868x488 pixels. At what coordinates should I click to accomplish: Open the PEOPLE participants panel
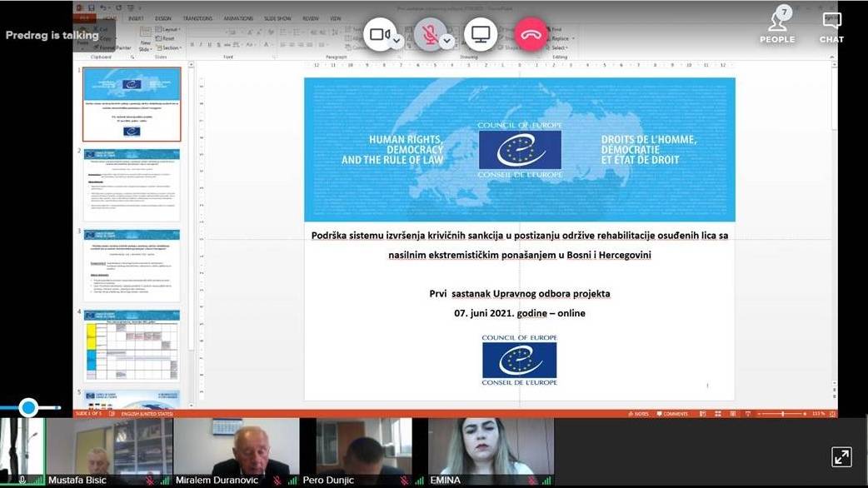pyautogui.click(x=777, y=25)
